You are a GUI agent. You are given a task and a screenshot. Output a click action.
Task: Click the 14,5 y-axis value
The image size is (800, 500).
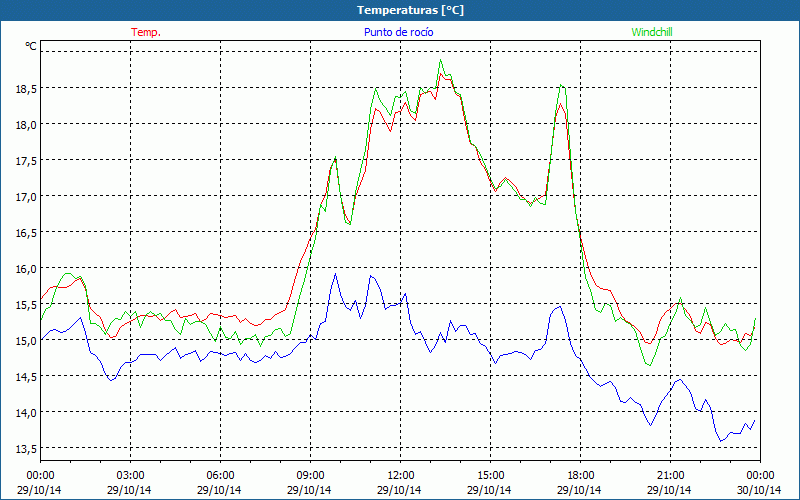click(x=26, y=376)
